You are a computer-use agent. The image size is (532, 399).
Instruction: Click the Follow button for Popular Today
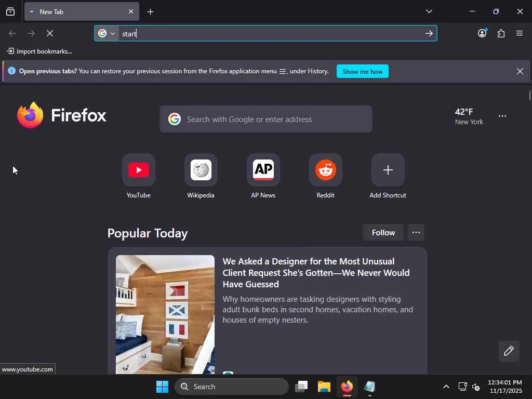pos(383,232)
